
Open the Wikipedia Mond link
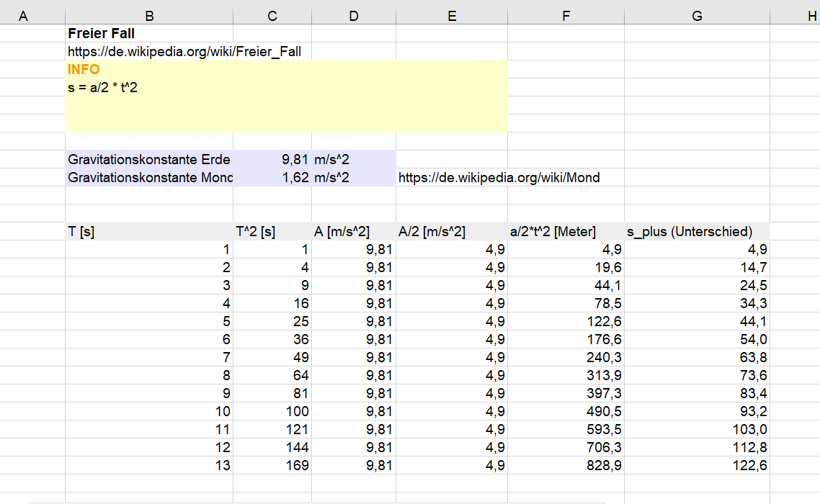point(499,177)
